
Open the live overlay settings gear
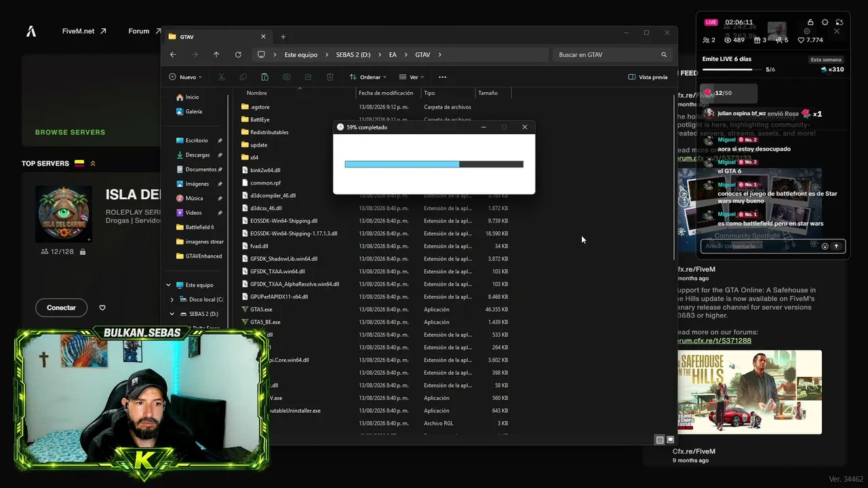(x=825, y=22)
